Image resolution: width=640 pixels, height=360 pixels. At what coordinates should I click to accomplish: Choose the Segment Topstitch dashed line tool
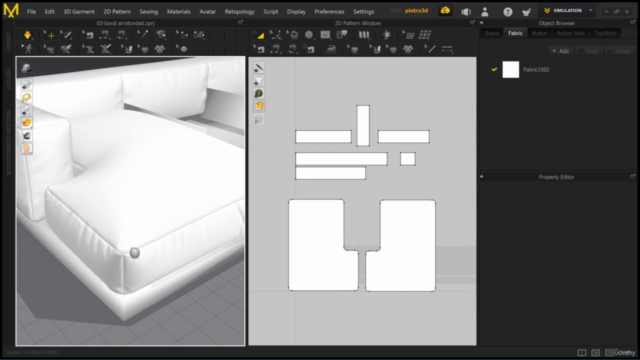[447, 49]
